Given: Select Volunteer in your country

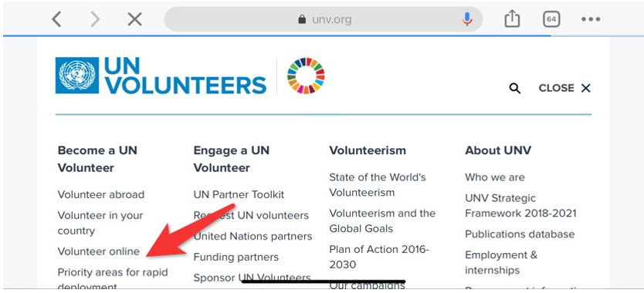Looking at the screenshot, I should click(100, 223).
